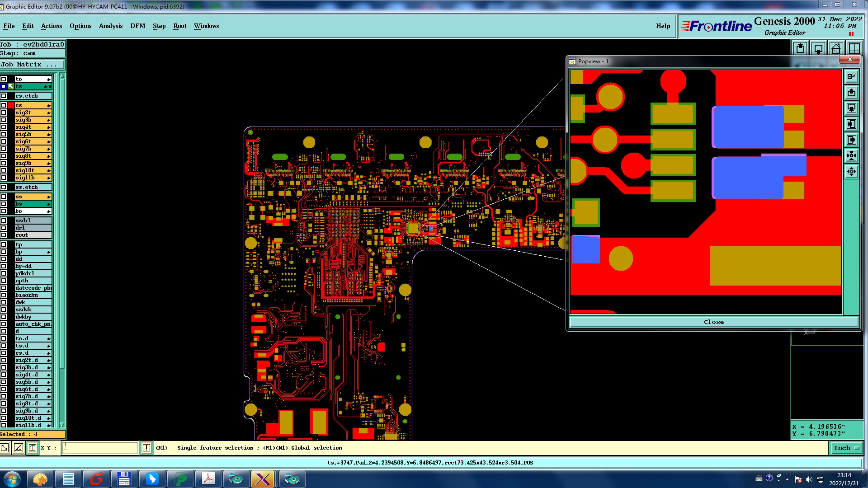Open the Analysis menu
The height and width of the screenshot is (488, 868).
[x=111, y=26]
